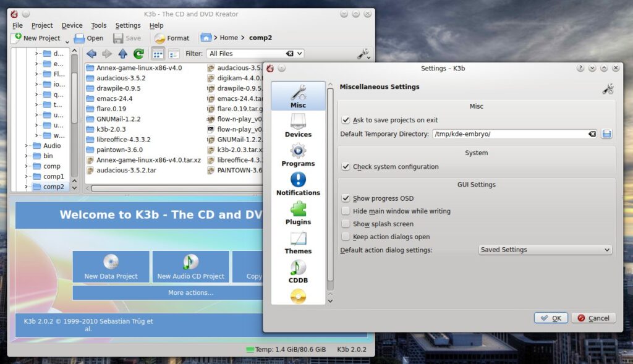
Task: Open the Themes settings page
Action: pyautogui.click(x=299, y=242)
